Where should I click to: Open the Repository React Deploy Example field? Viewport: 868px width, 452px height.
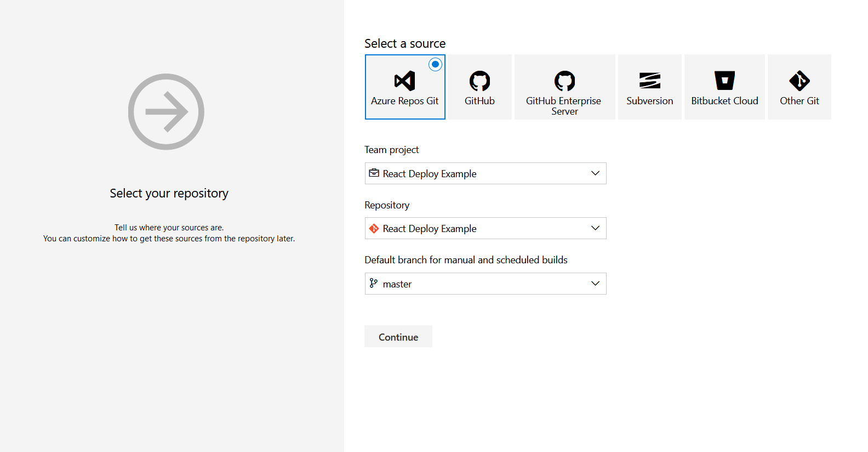pos(486,228)
